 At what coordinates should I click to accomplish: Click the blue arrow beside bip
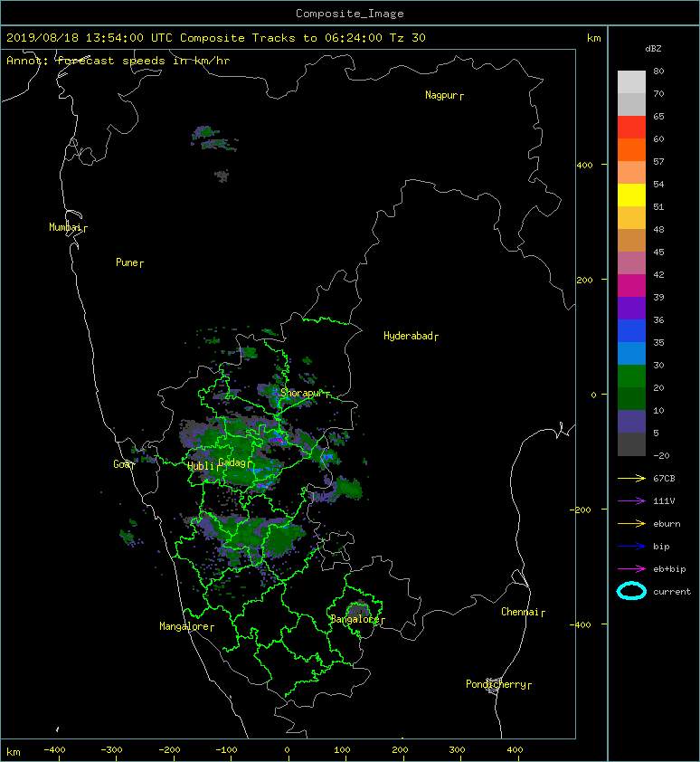tap(631, 547)
